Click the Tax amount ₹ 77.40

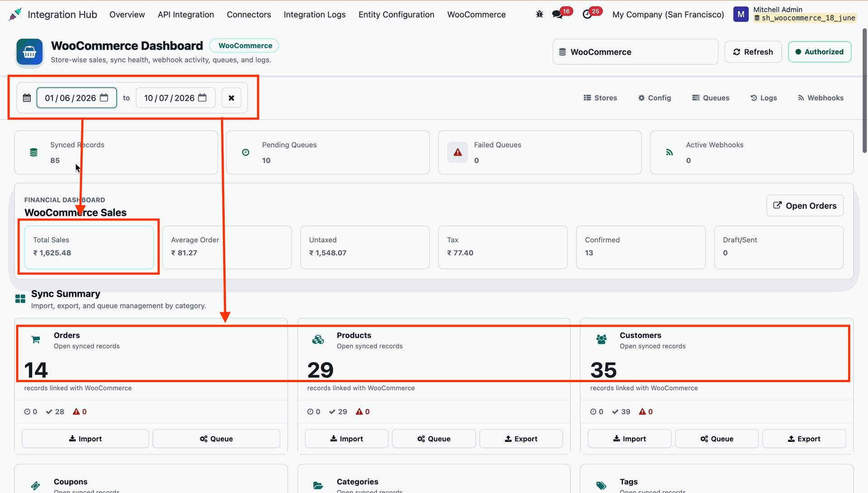click(x=460, y=253)
